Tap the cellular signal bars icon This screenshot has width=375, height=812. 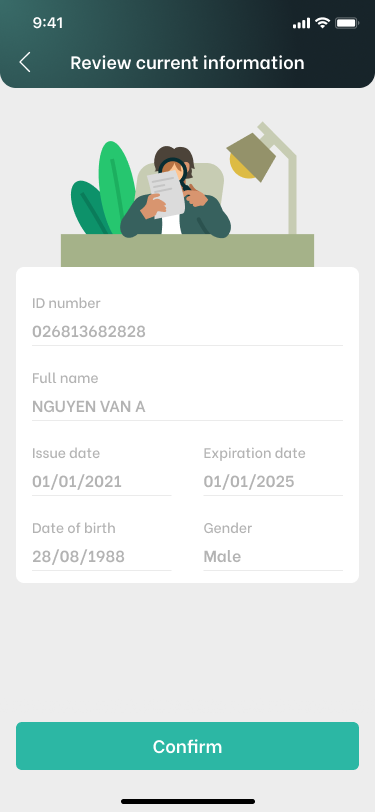[301, 23]
